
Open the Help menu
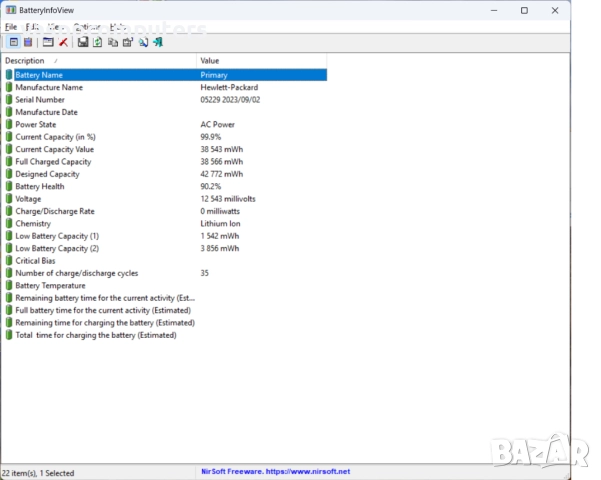(118, 27)
